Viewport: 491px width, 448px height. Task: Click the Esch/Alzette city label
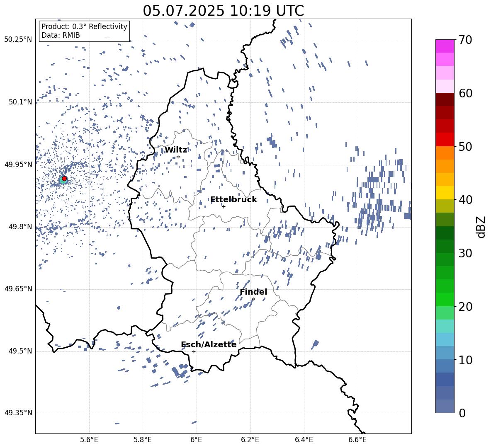coord(209,344)
